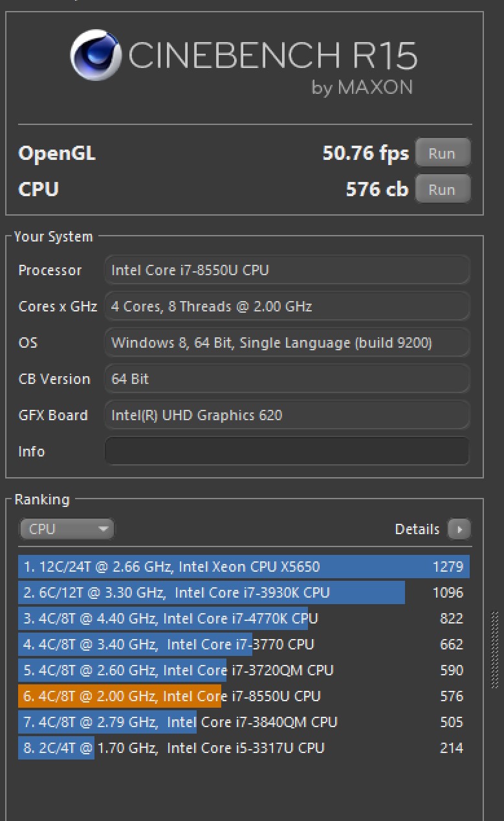Screen dimensions: 504x821
Task: Expand ranking Details arrow button
Action: (x=459, y=529)
